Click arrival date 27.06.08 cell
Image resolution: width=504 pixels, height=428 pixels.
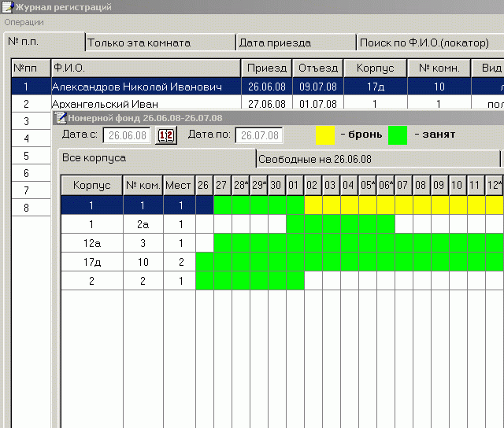tap(267, 104)
